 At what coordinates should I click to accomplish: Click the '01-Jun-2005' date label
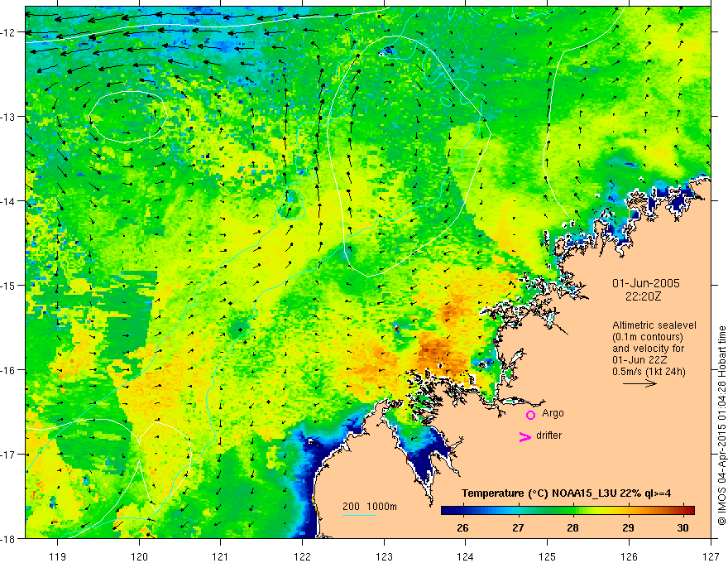pos(646,283)
